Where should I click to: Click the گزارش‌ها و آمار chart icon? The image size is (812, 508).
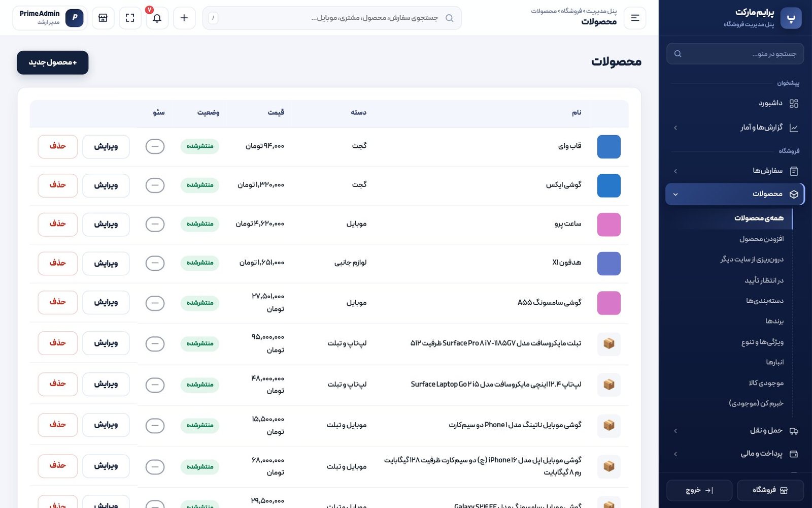tap(794, 128)
